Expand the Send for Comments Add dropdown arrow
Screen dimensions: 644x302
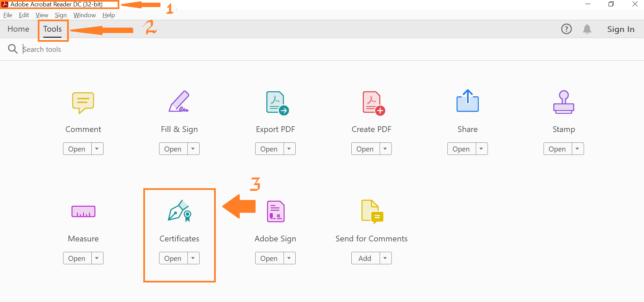(x=385, y=258)
